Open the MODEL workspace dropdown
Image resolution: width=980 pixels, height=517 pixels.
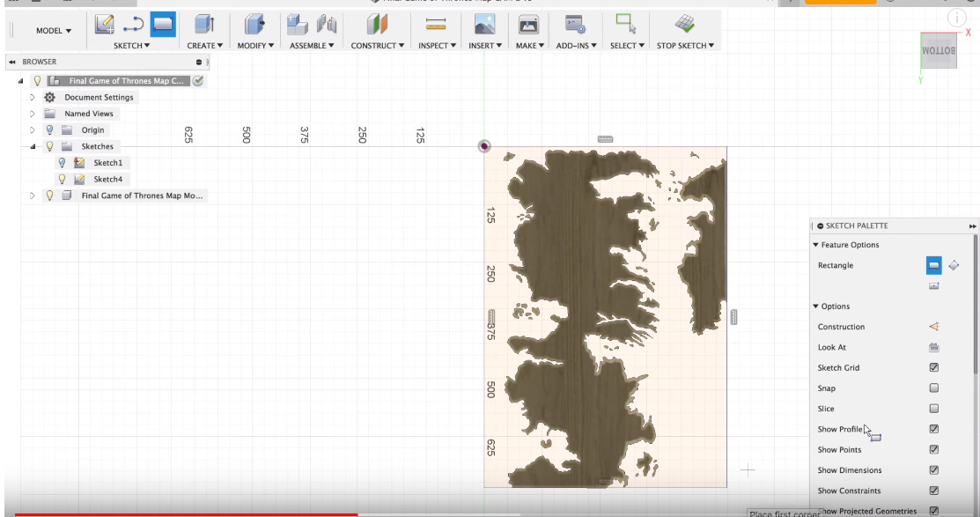[x=53, y=31]
